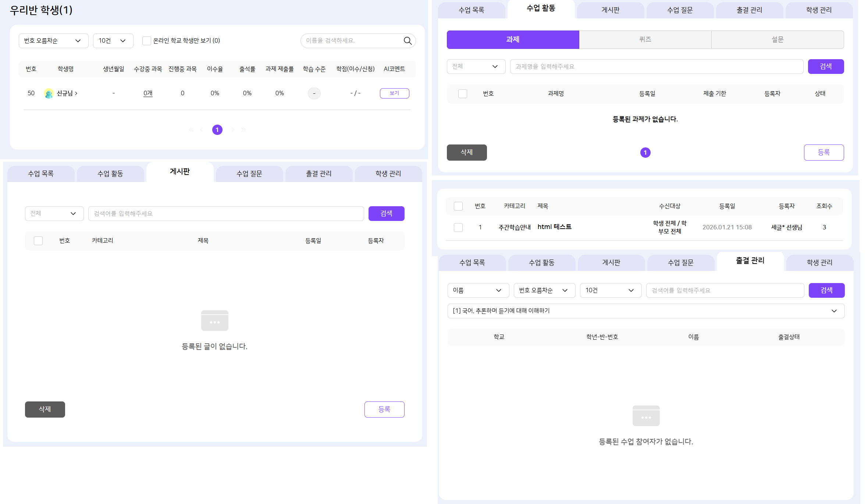Click student 신규님 avatar icon
Image resolution: width=868 pixels, height=504 pixels.
[49, 93]
